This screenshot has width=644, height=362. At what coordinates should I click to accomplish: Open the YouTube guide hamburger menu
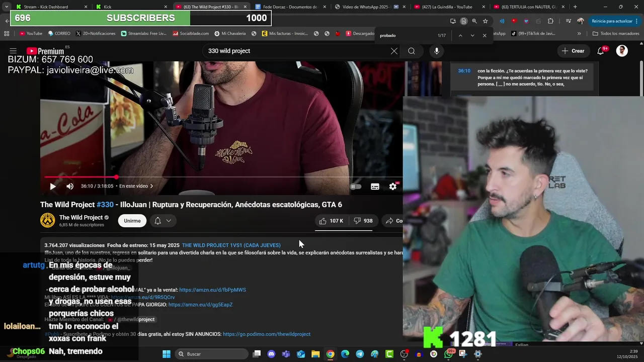click(x=13, y=51)
